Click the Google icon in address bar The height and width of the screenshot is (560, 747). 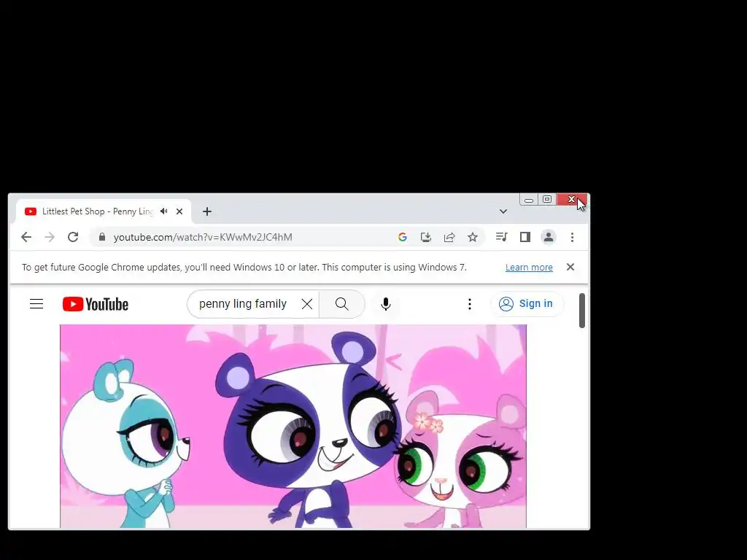coord(403,237)
